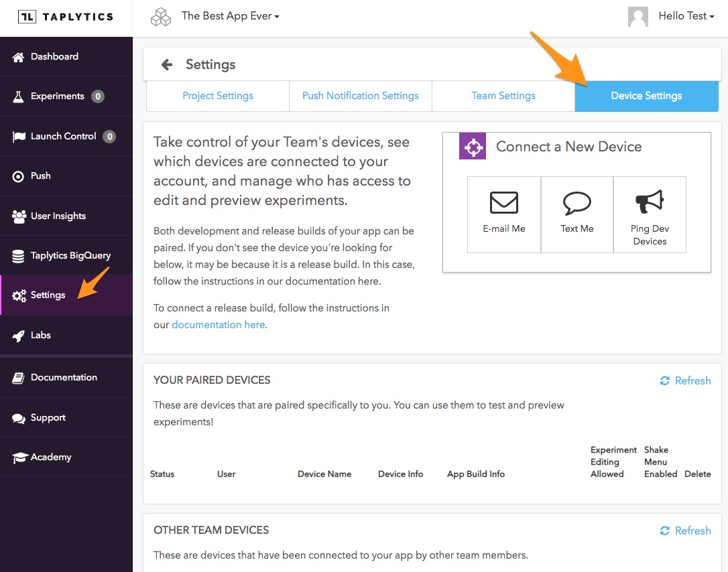Click the User column header
Image resolution: width=728 pixels, height=572 pixels.
click(226, 474)
